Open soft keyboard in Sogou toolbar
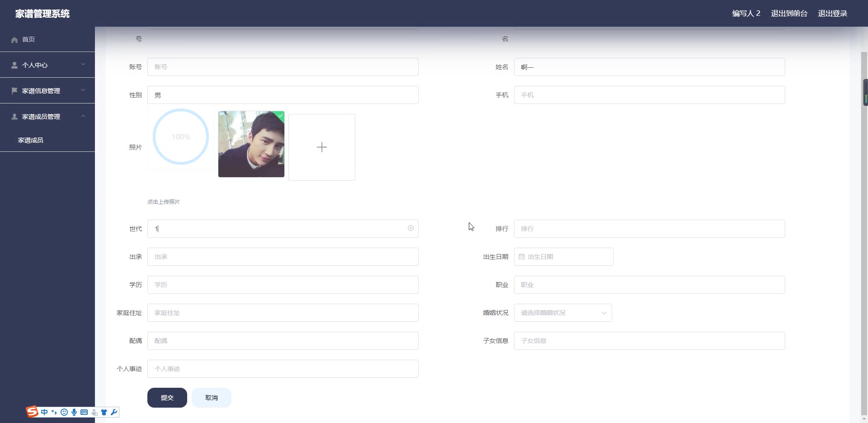Image resolution: width=868 pixels, height=423 pixels. click(84, 412)
